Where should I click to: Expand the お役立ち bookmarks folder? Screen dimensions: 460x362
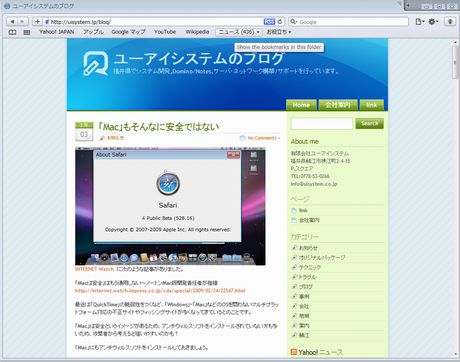[x=279, y=32]
